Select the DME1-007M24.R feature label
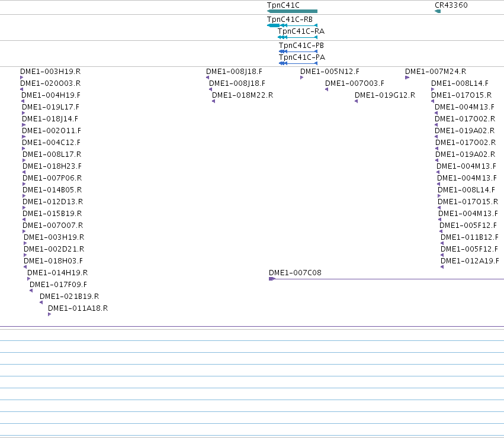Image resolution: width=504 pixels, height=438 pixels. 435,72
